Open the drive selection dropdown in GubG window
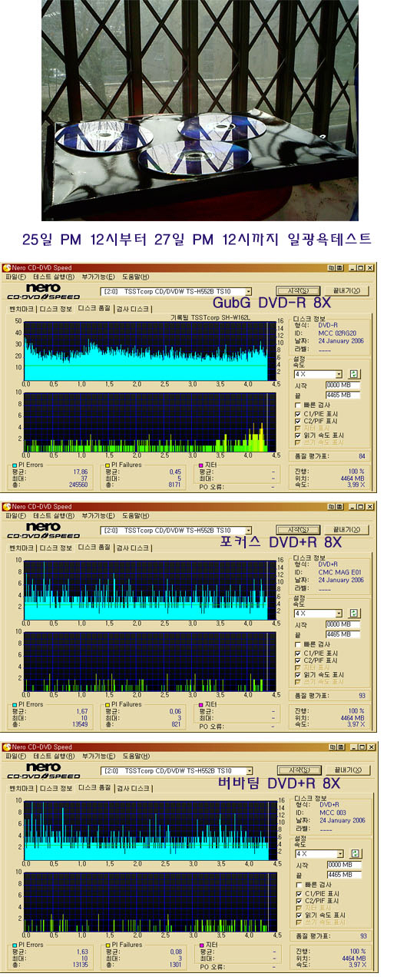The width and height of the screenshot is (407, 980). (248, 292)
